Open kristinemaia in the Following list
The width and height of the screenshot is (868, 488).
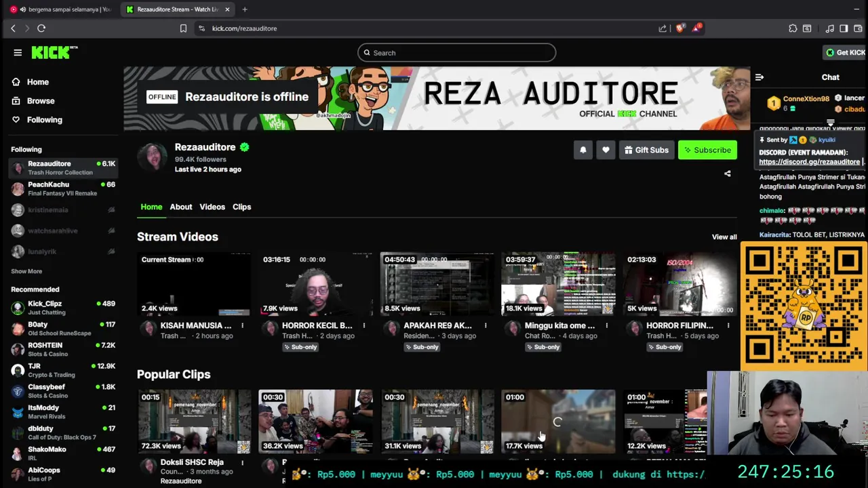63,210
